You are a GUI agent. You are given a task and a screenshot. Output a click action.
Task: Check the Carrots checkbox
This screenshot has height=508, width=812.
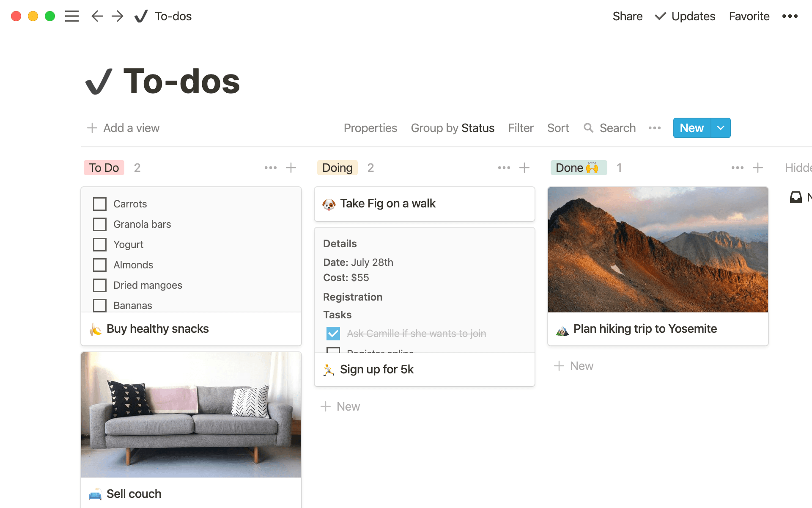pyautogui.click(x=100, y=204)
